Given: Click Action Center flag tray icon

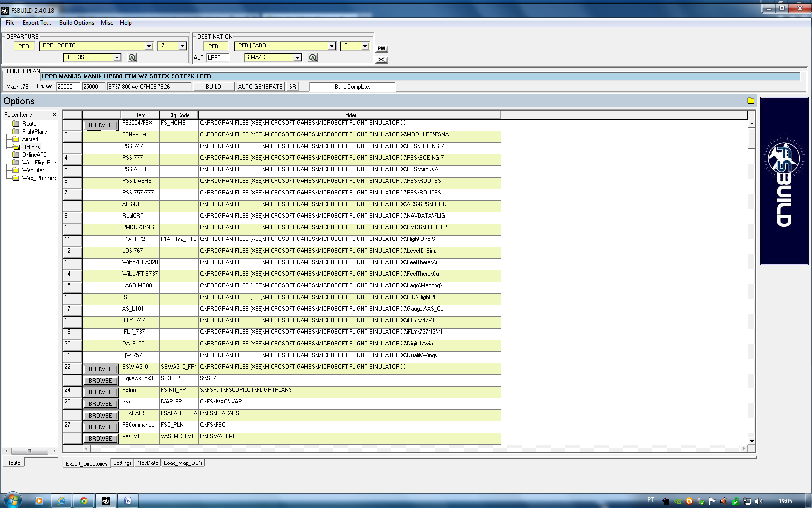Looking at the screenshot, I should click(x=712, y=501).
